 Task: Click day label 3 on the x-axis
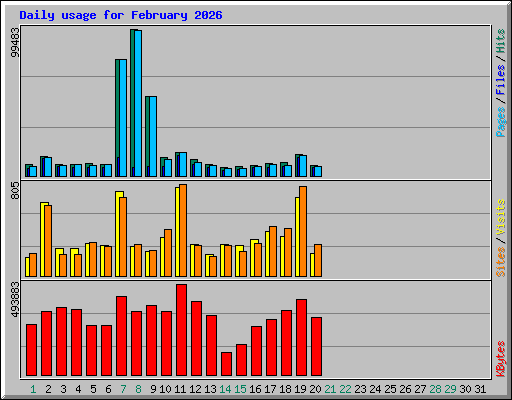click(63, 389)
